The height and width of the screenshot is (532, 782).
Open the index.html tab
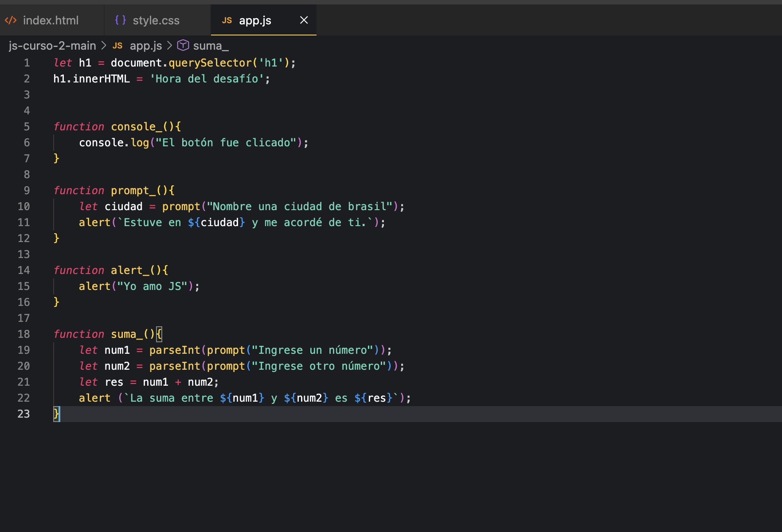[51, 20]
